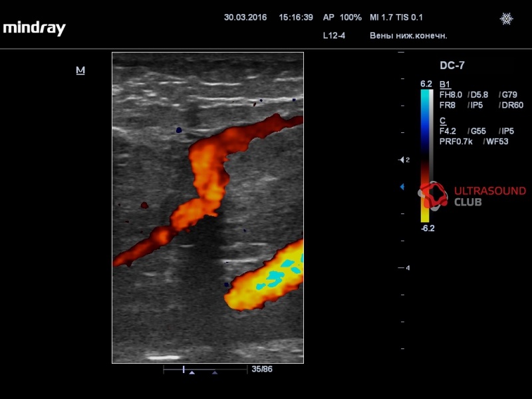Click the time 15:16:39
Image resolution: width=532 pixels, height=399 pixels.
click(296, 17)
